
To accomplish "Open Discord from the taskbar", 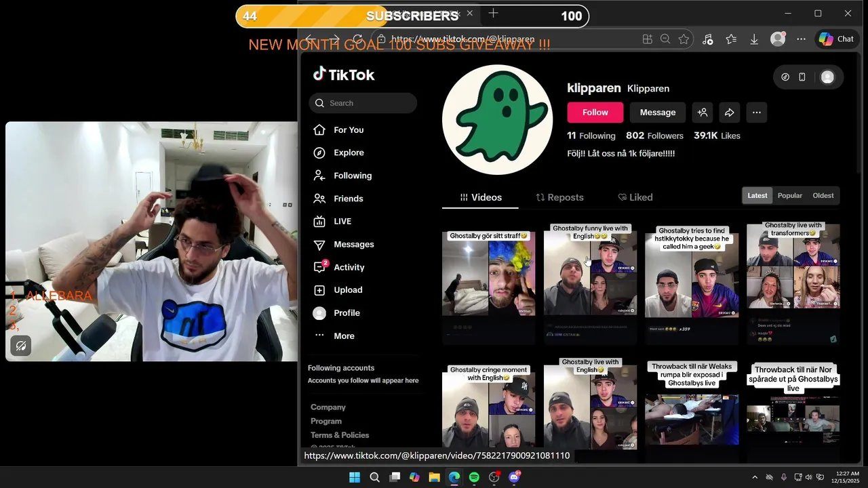I will pyautogui.click(x=514, y=477).
